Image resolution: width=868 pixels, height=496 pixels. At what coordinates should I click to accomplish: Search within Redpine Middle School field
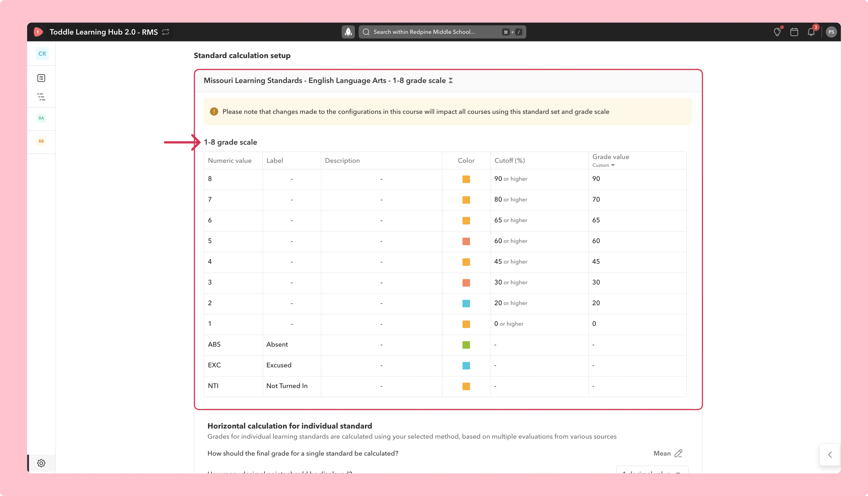(x=442, y=32)
